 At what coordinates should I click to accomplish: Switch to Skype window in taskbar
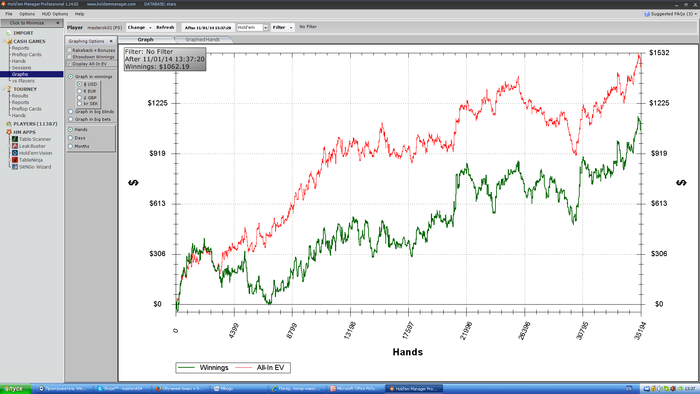pos(121,389)
